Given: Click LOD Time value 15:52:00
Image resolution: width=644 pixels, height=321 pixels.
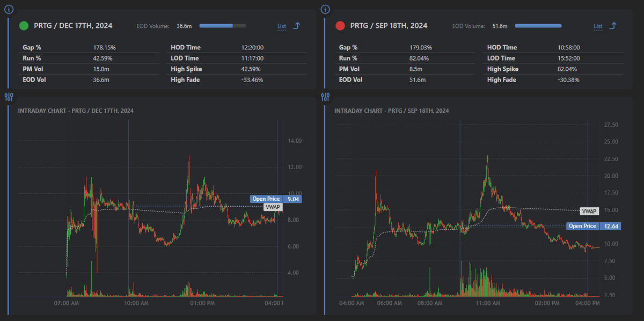Looking at the screenshot, I should pyautogui.click(x=569, y=59).
